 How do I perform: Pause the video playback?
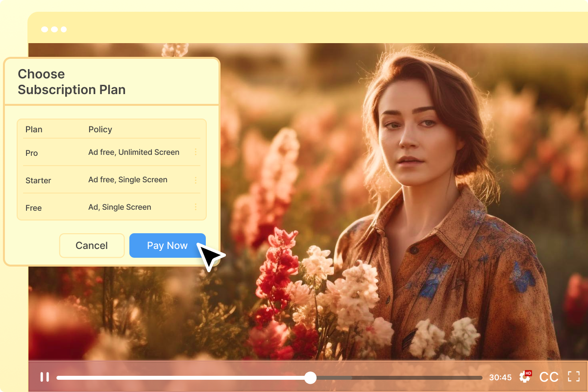click(45, 377)
